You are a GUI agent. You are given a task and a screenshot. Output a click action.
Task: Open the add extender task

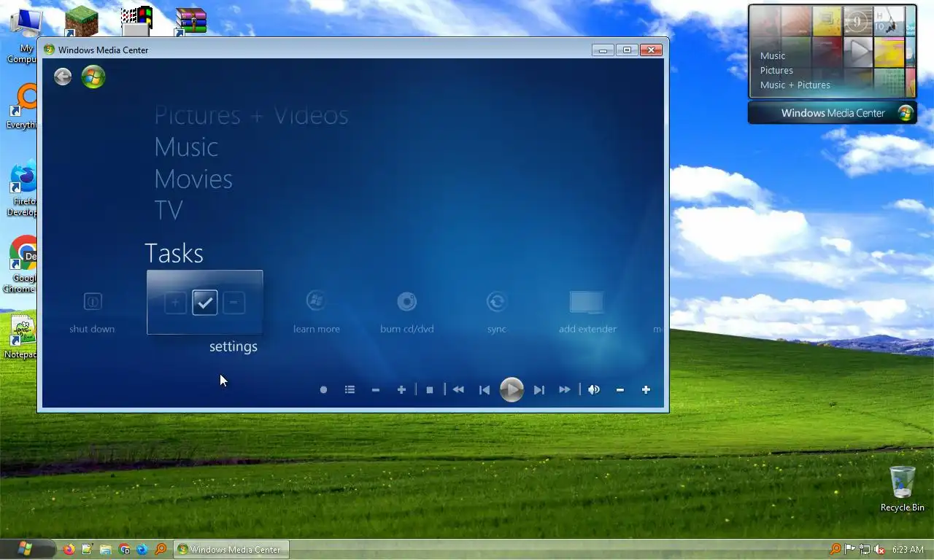pyautogui.click(x=587, y=312)
